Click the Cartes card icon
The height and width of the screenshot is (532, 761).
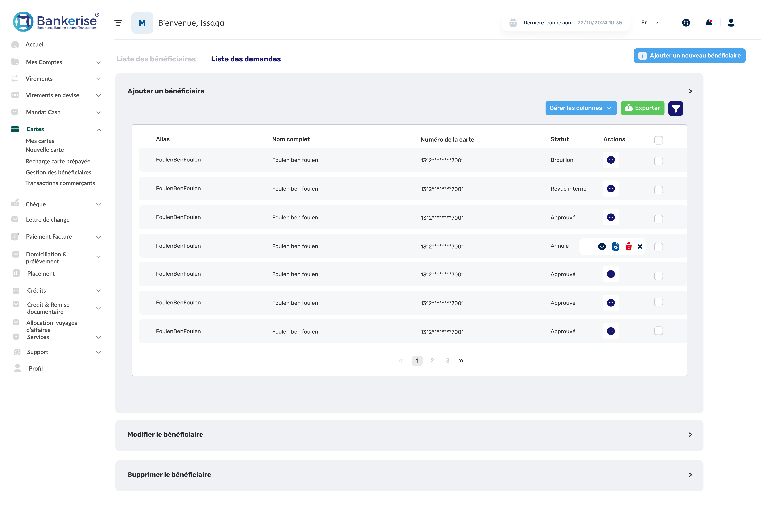click(15, 129)
